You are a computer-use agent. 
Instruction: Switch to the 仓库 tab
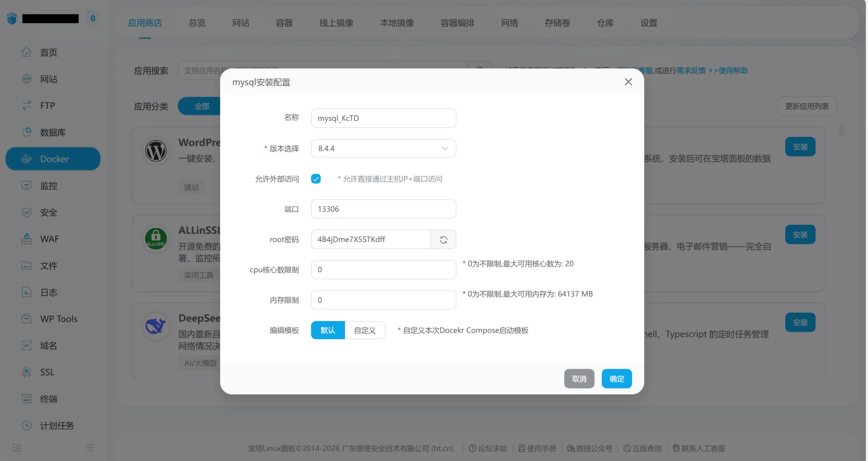click(605, 23)
